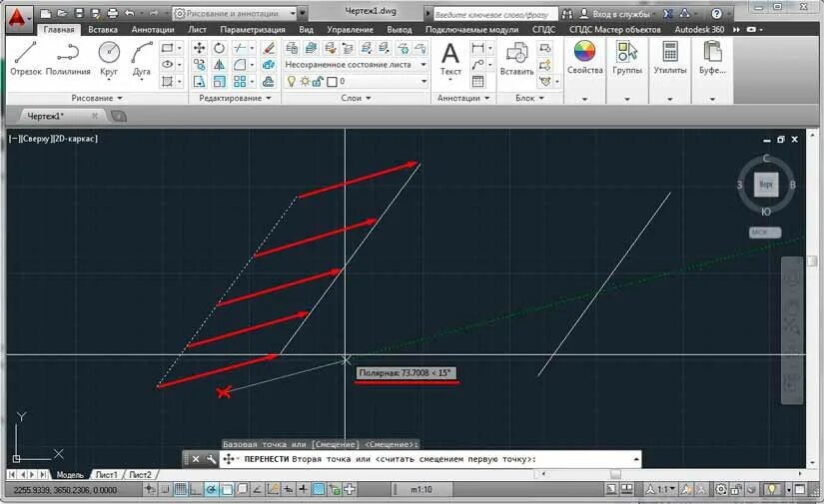
Task: Open the Управление ribbon tab
Action: point(350,29)
